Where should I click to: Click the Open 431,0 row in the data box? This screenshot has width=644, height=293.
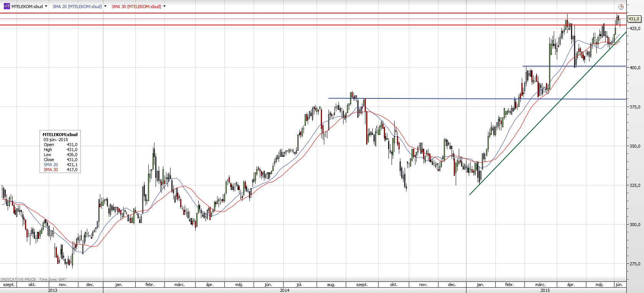[60, 145]
